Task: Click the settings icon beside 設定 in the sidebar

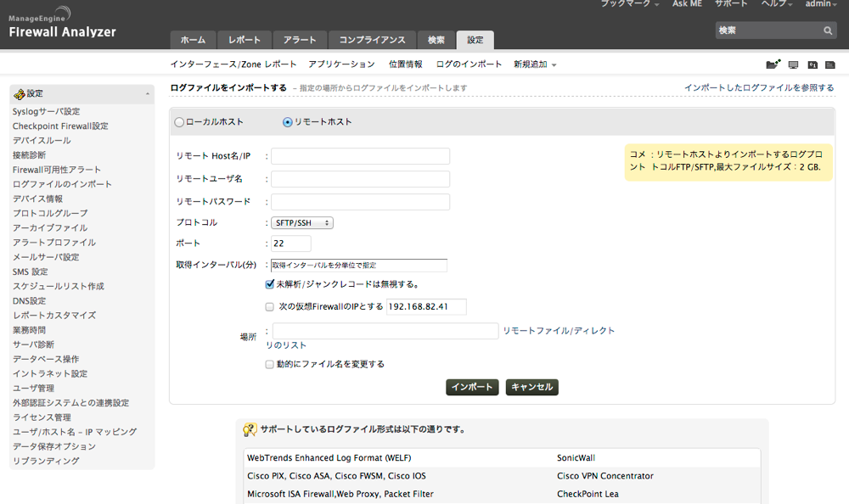Action: coord(20,94)
